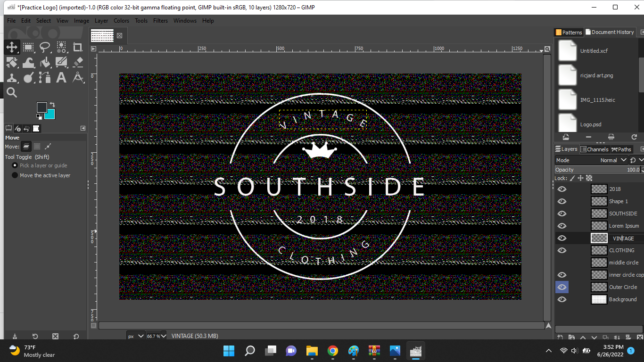644x362 pixels.
Task: Toggle visibility of the Background layer
Action: 562,299
